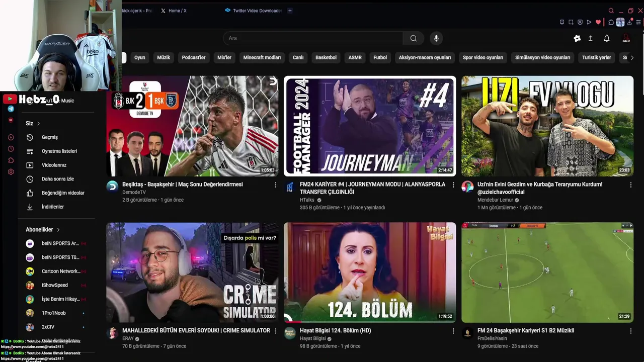Open Oynatma listeleri playlists

point(56,151)
